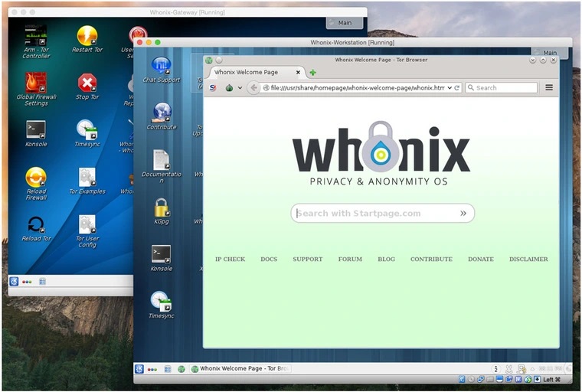Expand hidden tray icons arrow in Workstation panel
This screenshot has height=392, width=582.
tap(532, 369)
